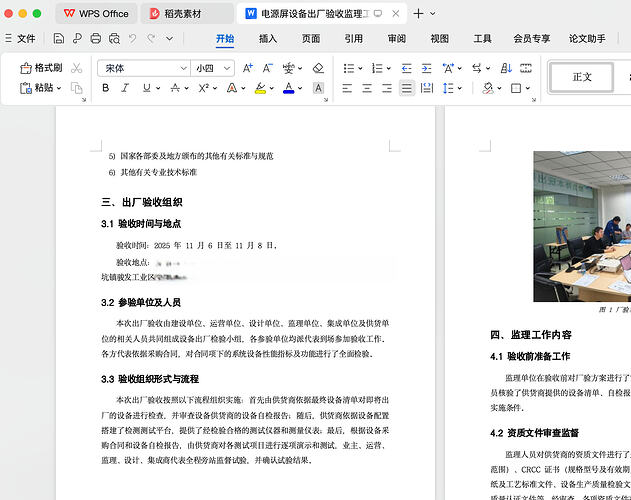Expand quick access toolbar customize chevron

coord(169,39)
